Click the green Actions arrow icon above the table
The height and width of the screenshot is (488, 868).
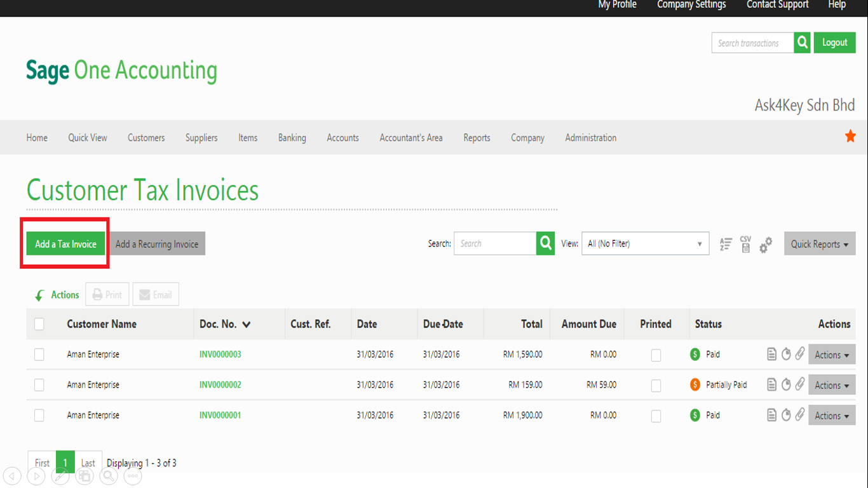[39, 295]
